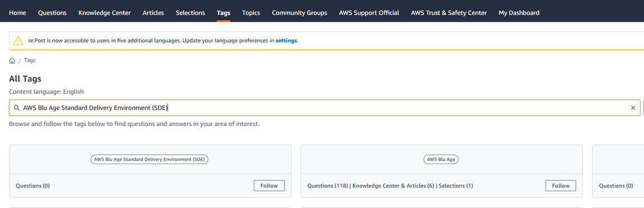This screenshot has height=208, width=644.
Task: Visit AWS Trust & Safety Center
Action: click(449, 13)
